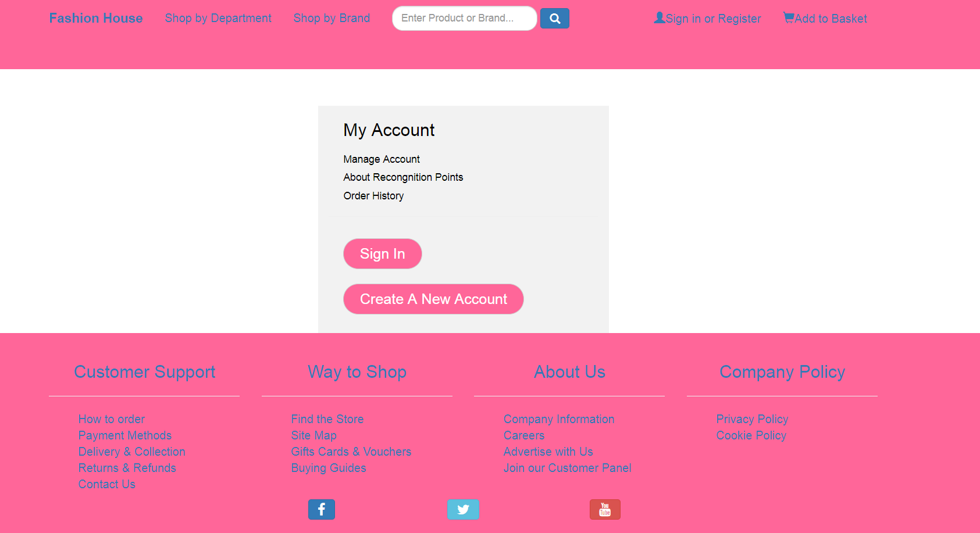Open the Facebook page via its icon
Viewport: 980px width, 533px height.
coord(321,509)
